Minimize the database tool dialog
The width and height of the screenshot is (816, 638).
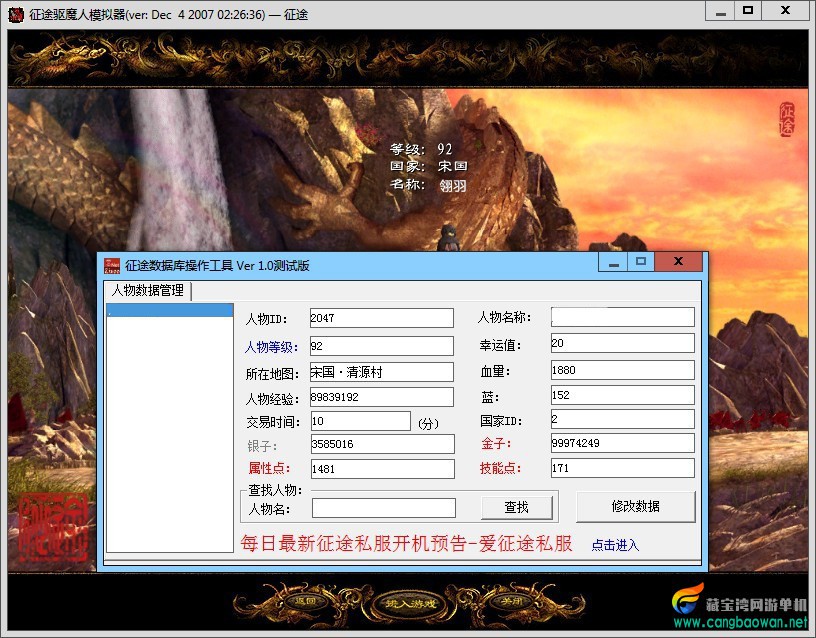[614, 262]
